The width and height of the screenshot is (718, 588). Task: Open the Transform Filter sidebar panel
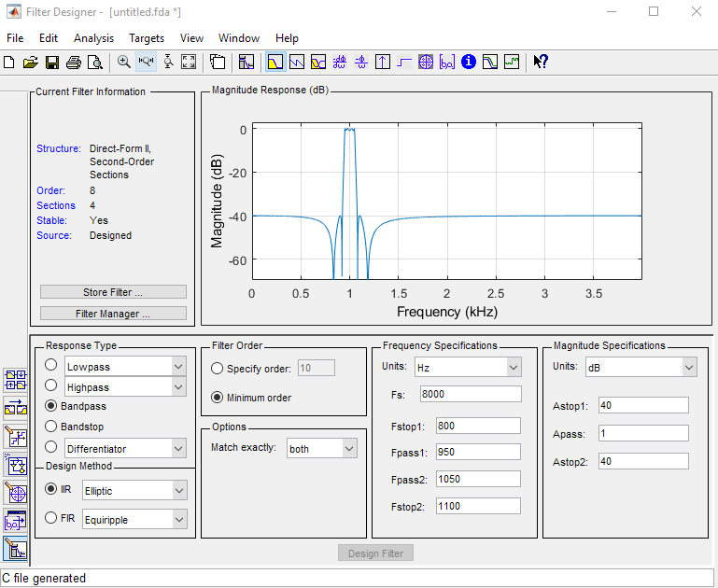coord(16,409)
